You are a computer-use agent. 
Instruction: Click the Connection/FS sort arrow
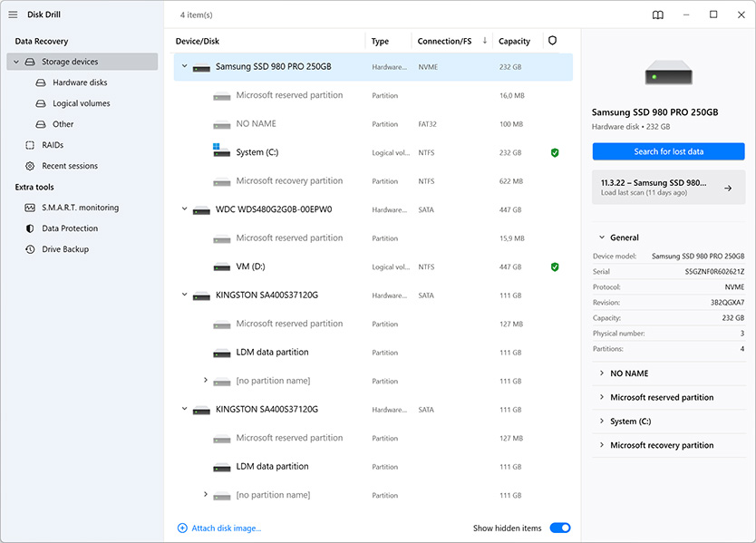pos(486,40)
